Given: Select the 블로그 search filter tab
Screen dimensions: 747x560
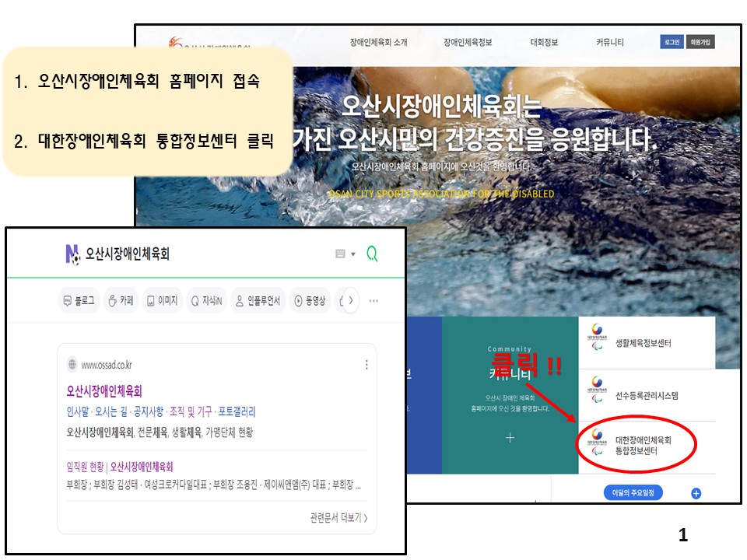Looking at the screenshot, I should point(79,301).
